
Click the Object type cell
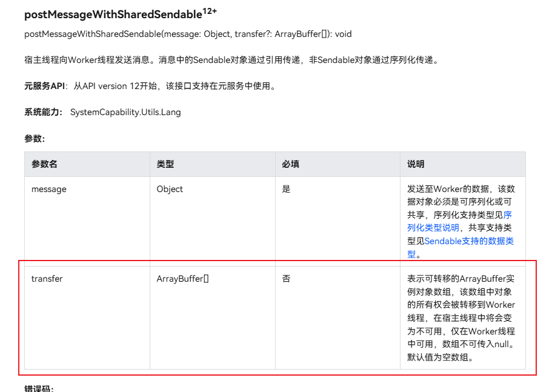point(169,189)
